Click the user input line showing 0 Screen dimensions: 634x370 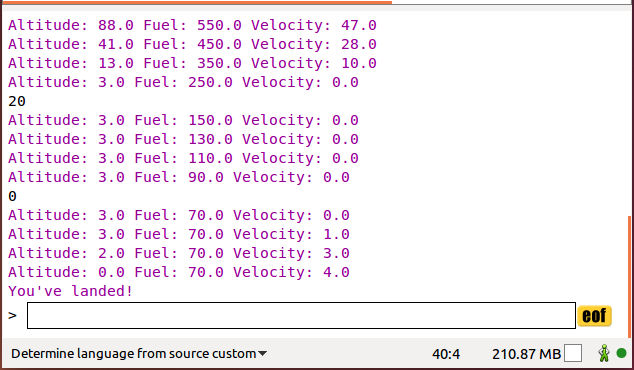pyautogui.click(x=13, y=196)
